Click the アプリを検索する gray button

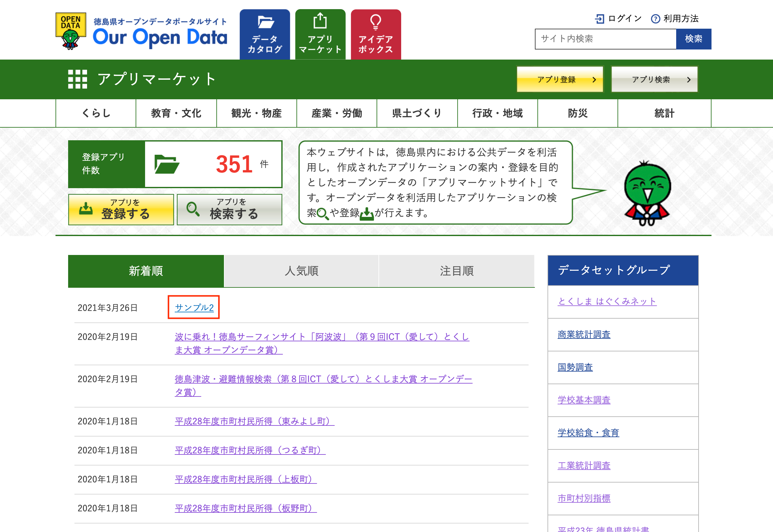click(x=229, y=210)
